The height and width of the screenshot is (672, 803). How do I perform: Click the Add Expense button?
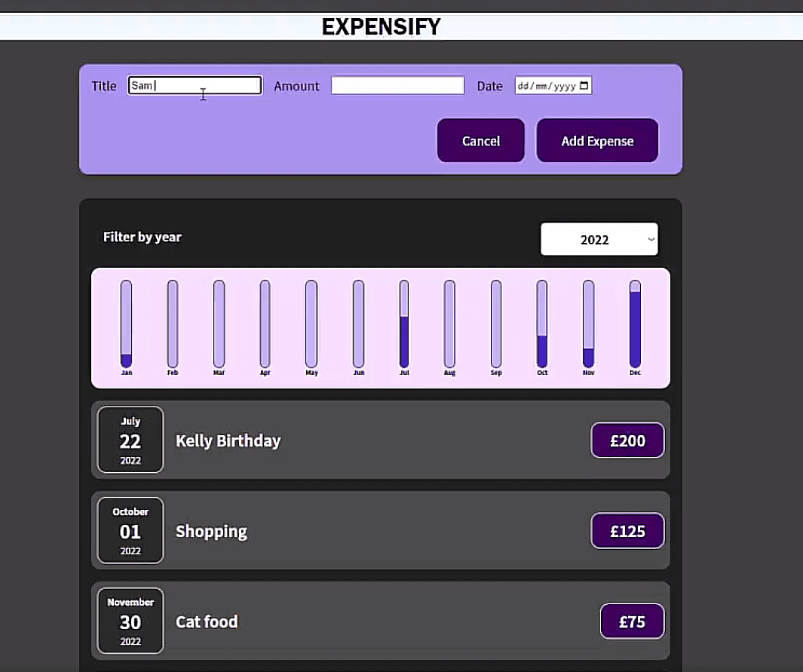(x=597, y=141)
